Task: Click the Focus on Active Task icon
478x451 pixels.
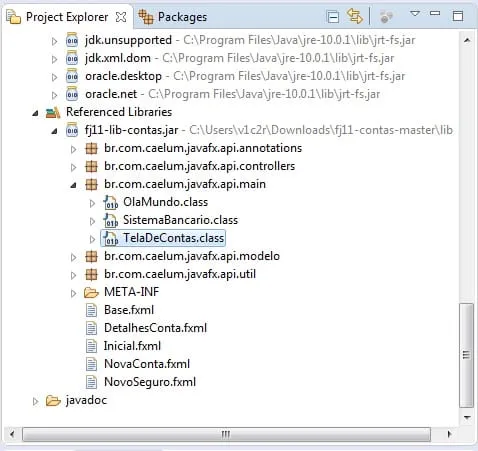Action: pyautogui.click(x=386, y=17)
